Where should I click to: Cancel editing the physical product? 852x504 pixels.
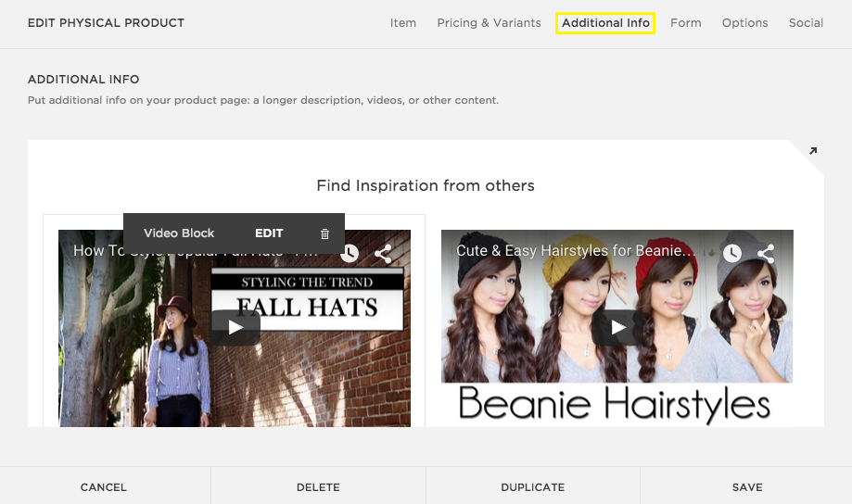point(104,486)
